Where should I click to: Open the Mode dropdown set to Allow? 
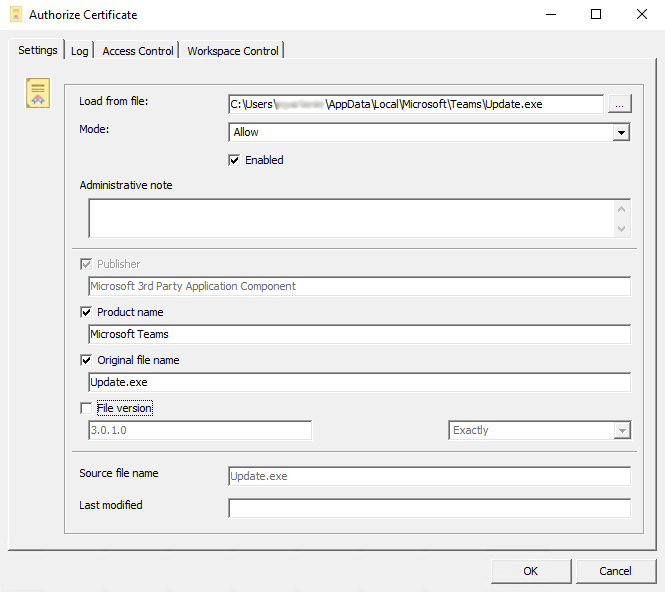[429, 132]
